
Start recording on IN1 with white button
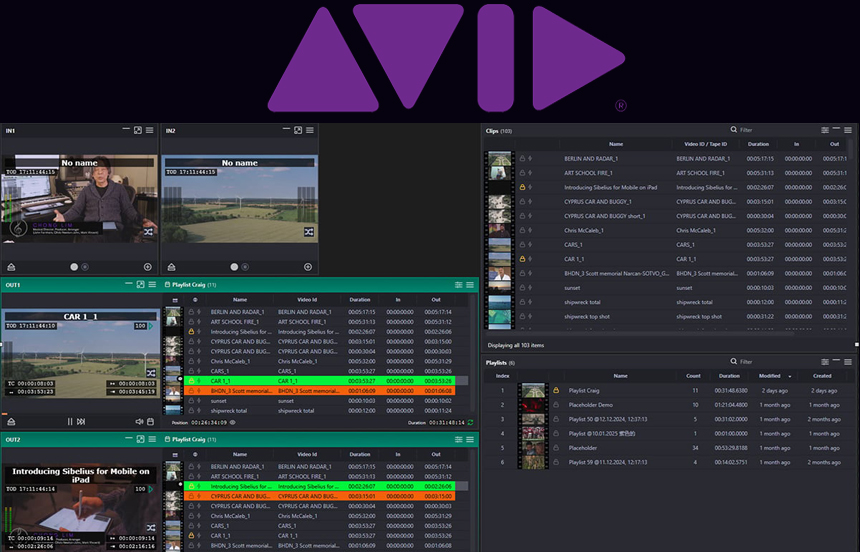click(x=74, y=267)
